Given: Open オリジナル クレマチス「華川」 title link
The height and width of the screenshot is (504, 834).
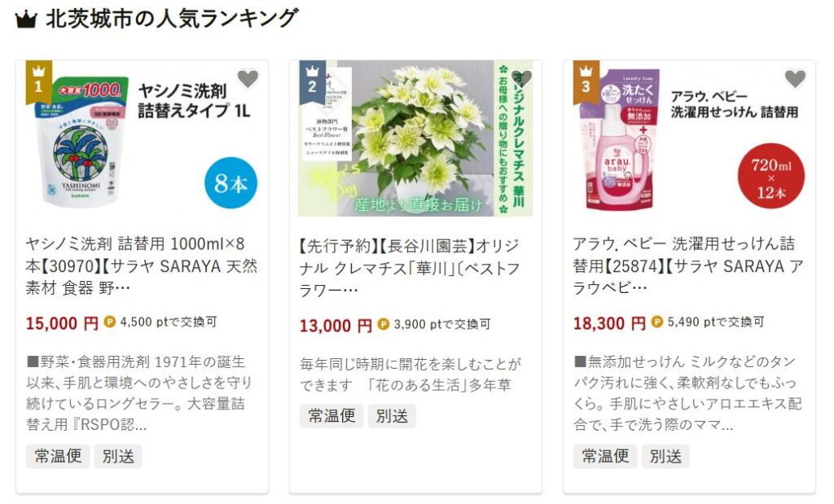Looking at the screenshot, I should pos(410,268).
